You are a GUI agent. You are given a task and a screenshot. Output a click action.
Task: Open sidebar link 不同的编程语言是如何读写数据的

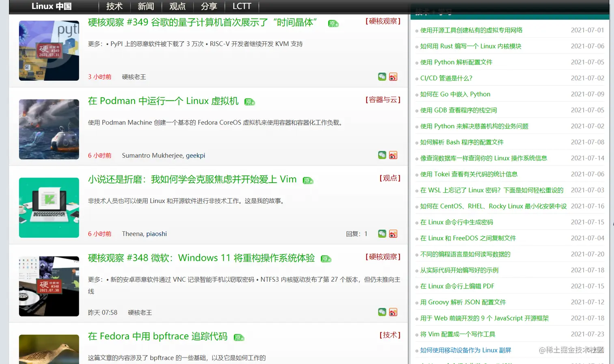pyautogui.click(x=465, y=254)
